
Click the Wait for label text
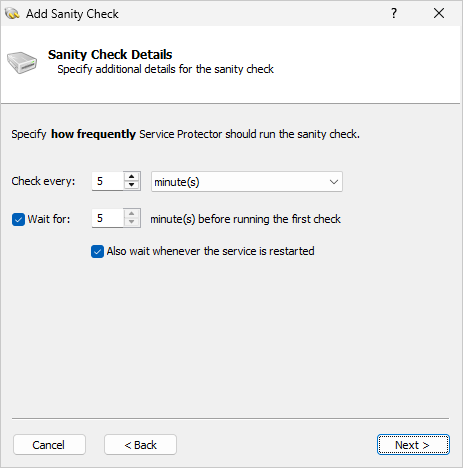tap(49, 219)
